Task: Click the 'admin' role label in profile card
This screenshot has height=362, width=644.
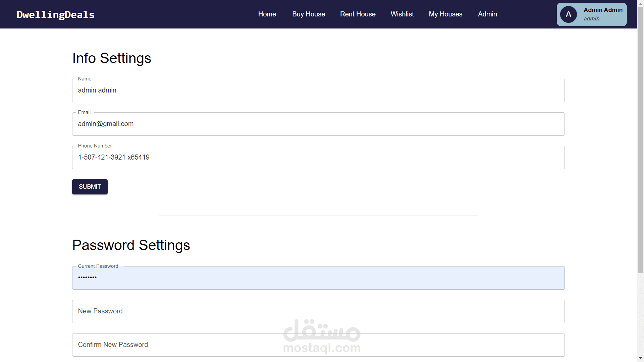Action: click(x=591, y=19)
